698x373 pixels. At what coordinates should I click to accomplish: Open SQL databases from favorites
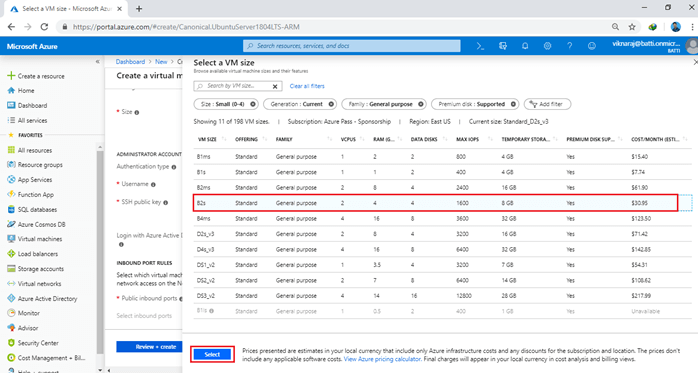point(32,210)
